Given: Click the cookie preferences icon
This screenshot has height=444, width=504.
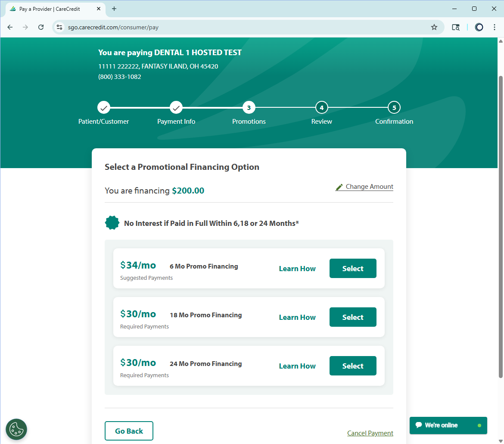Looking at the screenshot, I should [16, 429].
